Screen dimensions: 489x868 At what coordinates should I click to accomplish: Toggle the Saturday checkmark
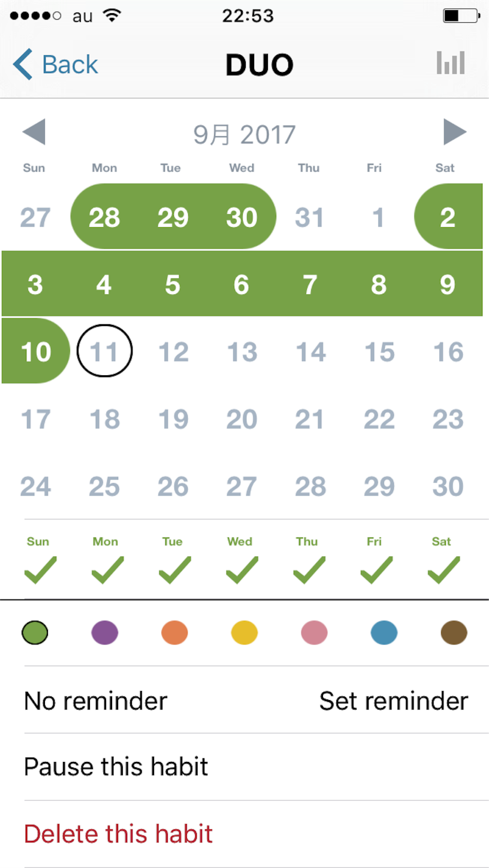444,570
